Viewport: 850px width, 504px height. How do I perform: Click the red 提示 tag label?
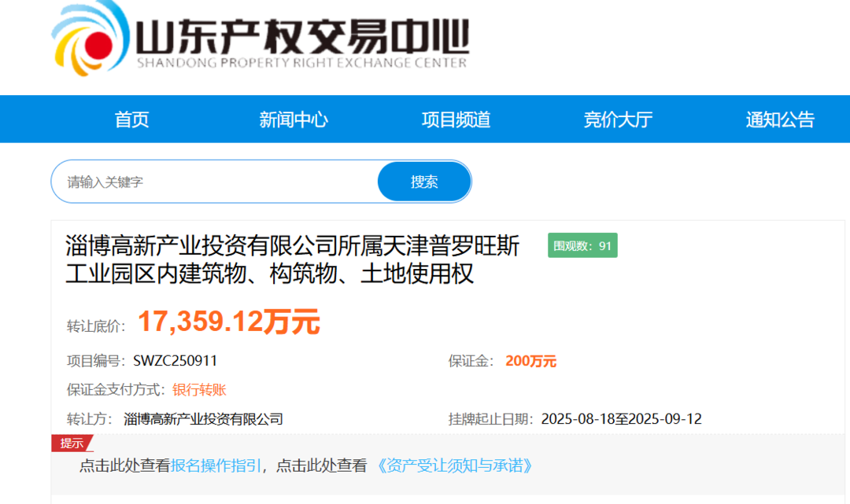coord(72,443)
